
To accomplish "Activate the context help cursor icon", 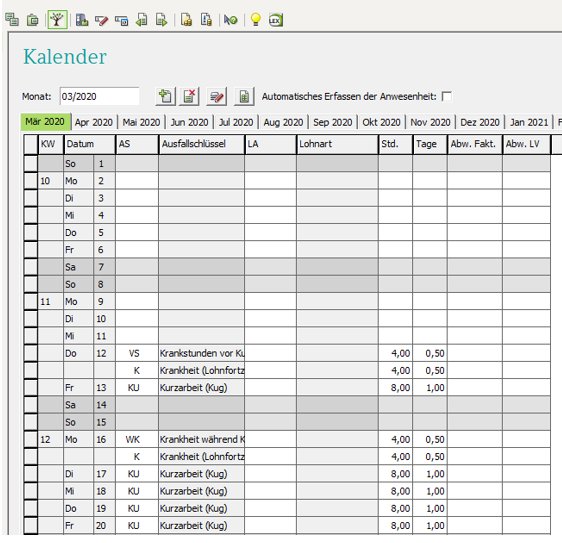I will (x=230, y=20).
